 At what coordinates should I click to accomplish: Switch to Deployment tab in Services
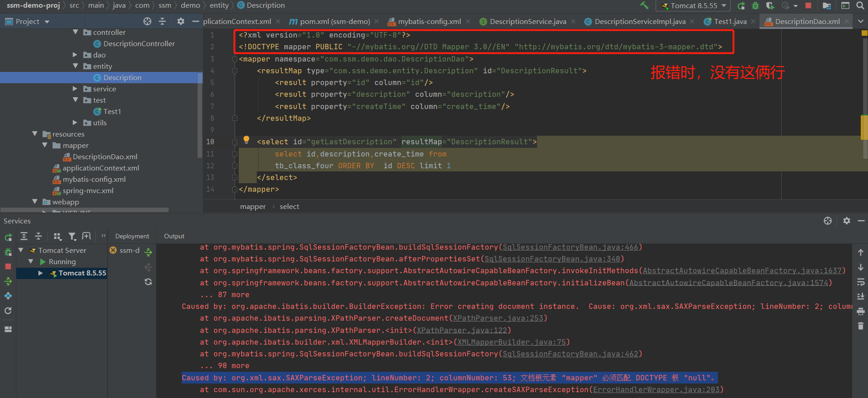pyautogui.click(x=132, y=236)
